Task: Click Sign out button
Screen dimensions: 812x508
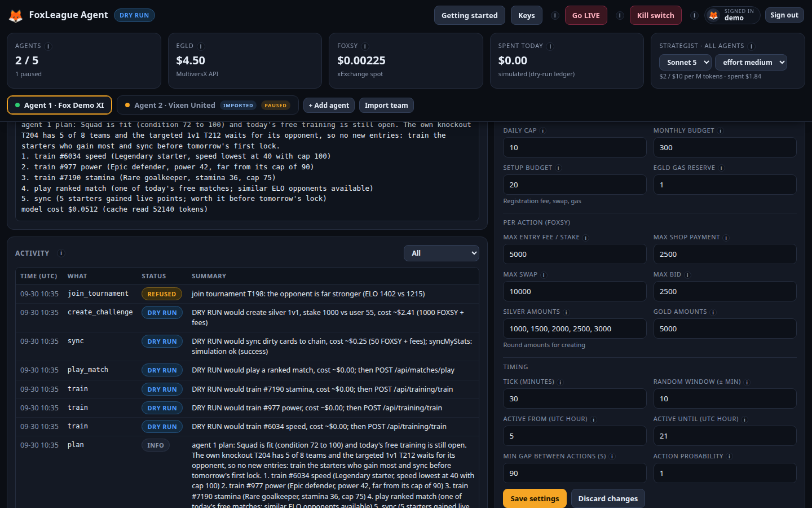Action: point(784,15)
